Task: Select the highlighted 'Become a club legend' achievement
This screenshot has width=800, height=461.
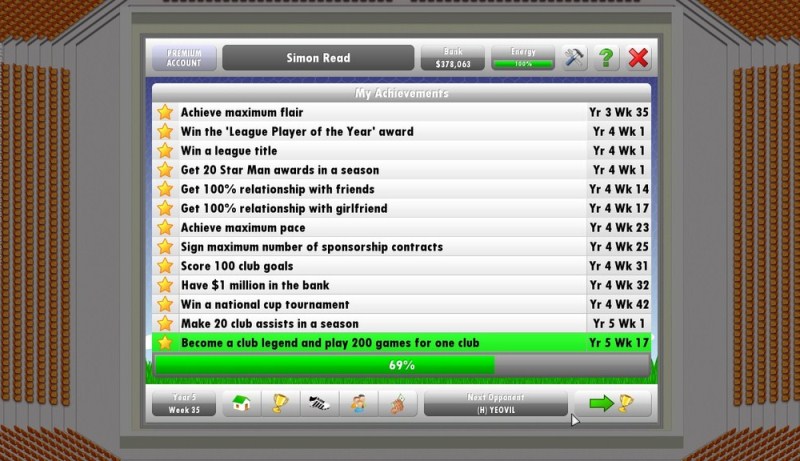Action: pyautogui.click(x=401, y=343)
